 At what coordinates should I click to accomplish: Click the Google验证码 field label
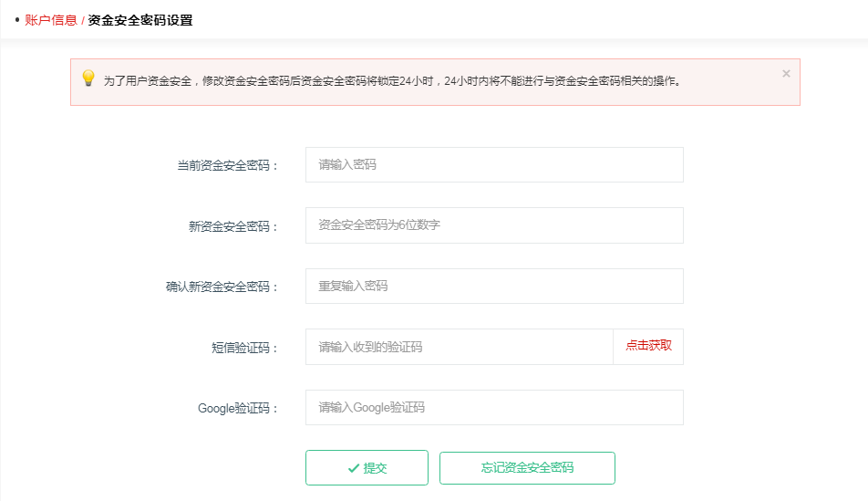[x=238, y=409]
